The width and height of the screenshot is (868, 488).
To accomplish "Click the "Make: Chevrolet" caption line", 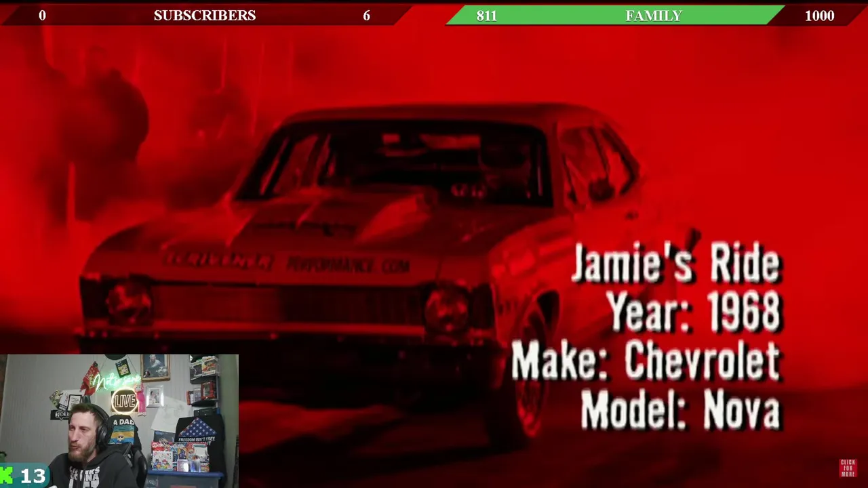I will [x=646, y=361].
